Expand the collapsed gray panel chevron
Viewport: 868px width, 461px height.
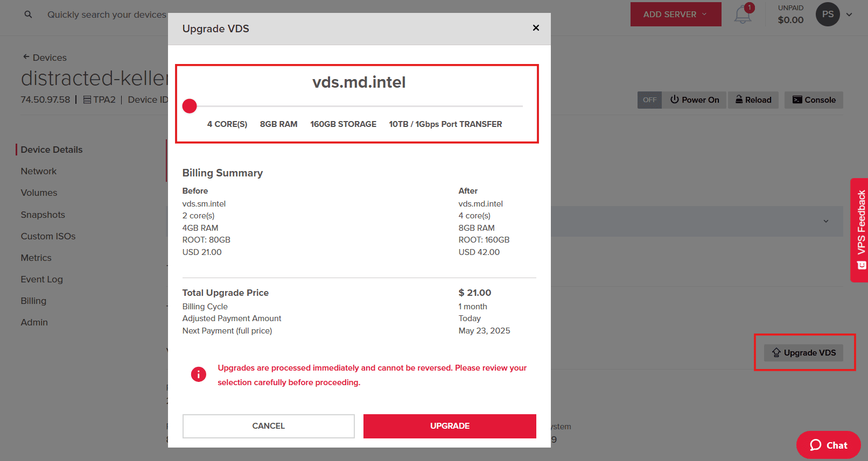(x=826, y=221)
